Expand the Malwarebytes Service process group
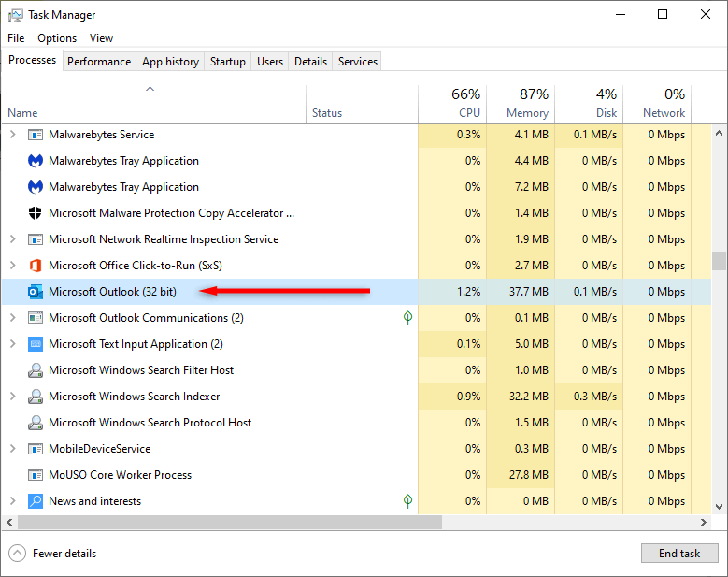Viewport: 728px width, 577px height. [x=12, y=135]
